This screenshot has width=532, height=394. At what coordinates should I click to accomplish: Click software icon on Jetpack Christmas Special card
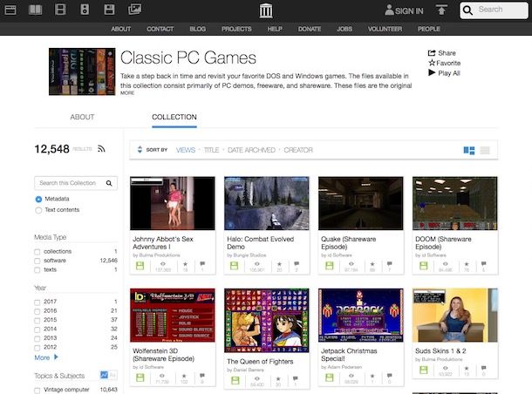329,377
